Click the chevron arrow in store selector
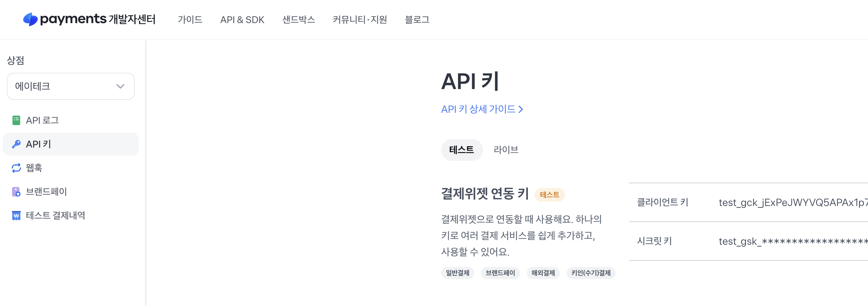Viewport: 868px width, 306px height. pyautogui.click(x=120, y=86)
